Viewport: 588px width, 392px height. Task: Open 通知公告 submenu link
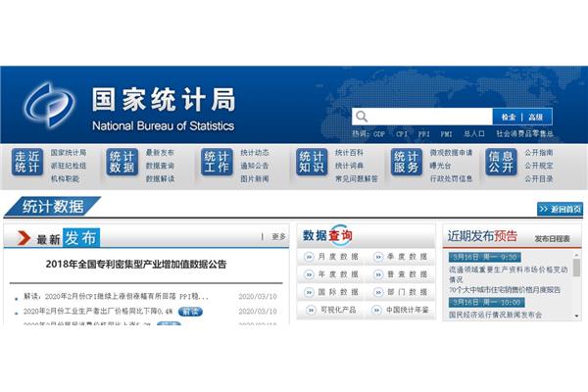pos(255,166)
